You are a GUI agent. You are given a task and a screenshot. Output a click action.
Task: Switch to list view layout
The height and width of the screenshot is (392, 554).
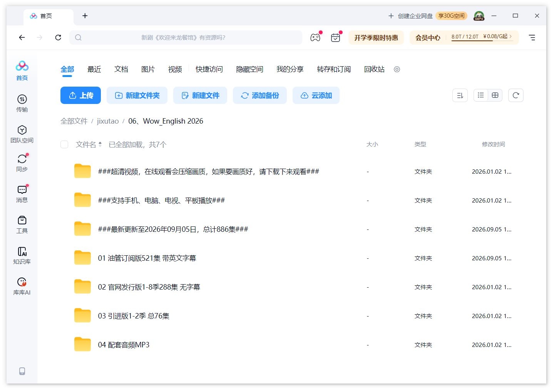(x=481, y=95)
